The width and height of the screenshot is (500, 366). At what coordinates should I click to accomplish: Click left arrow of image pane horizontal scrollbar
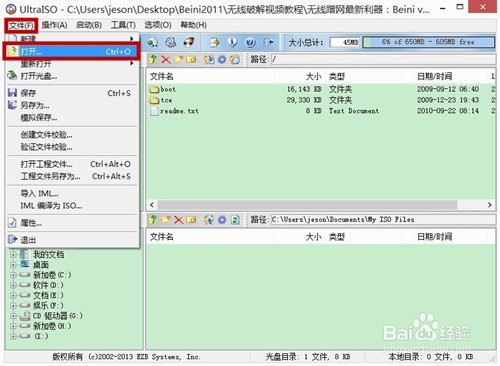pos(152,205)
